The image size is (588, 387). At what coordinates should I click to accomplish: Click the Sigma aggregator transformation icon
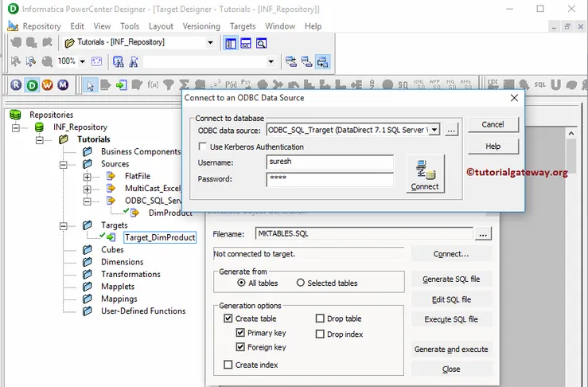click(184, 85)
